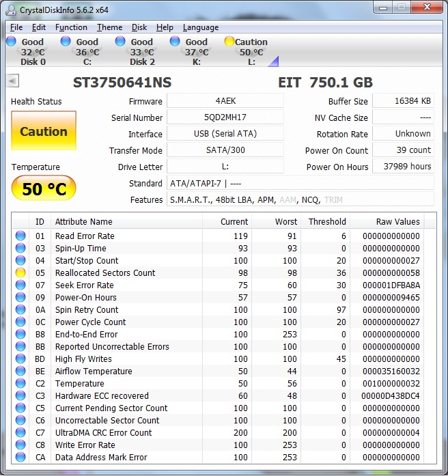Screen dimensions: 448x476
Task: Click the blue status dot for Airflow Temperature
Action: click(x=20, y=371)
